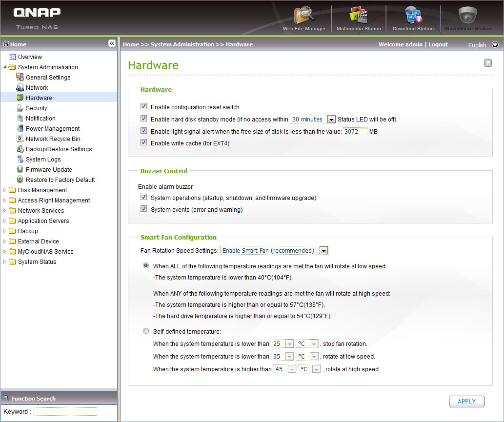Click the APPLY button
The image size is (504, 422).
(x=466, y=402)
